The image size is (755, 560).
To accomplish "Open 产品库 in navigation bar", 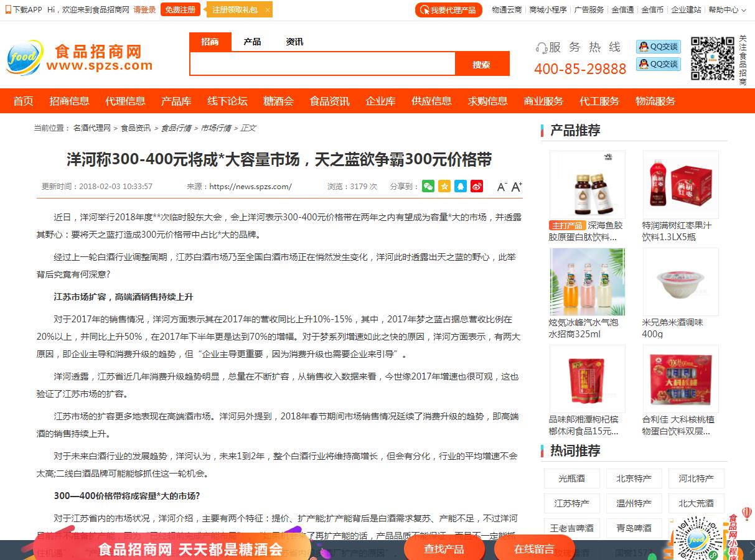I will pos(176,101).
